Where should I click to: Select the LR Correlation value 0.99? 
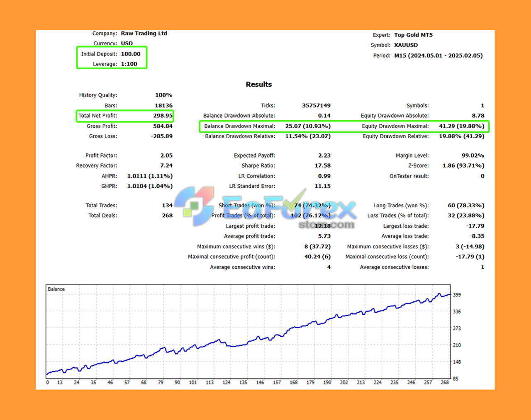coord(324,176)
